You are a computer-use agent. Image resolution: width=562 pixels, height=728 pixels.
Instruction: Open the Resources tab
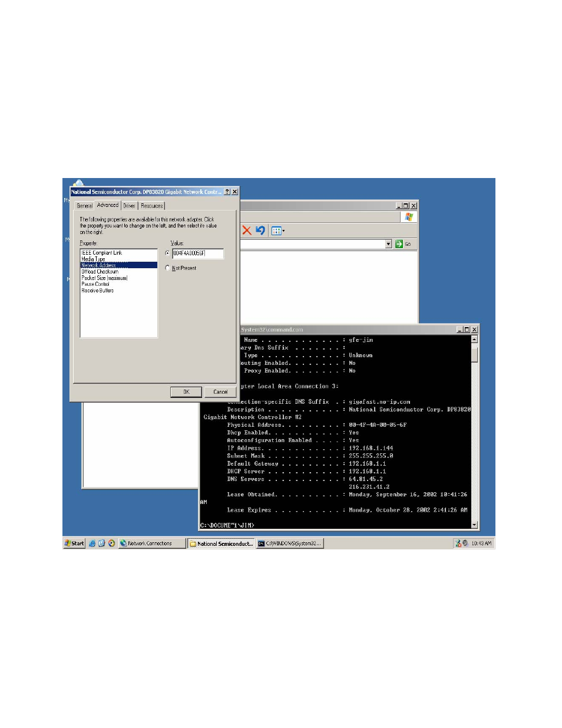point(152,206)
